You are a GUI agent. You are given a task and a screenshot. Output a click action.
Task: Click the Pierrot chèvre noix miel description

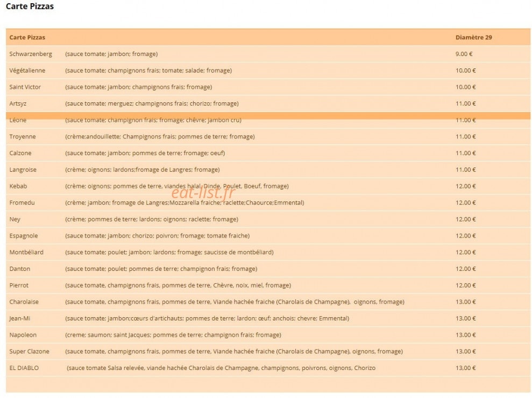pos(178,285)
